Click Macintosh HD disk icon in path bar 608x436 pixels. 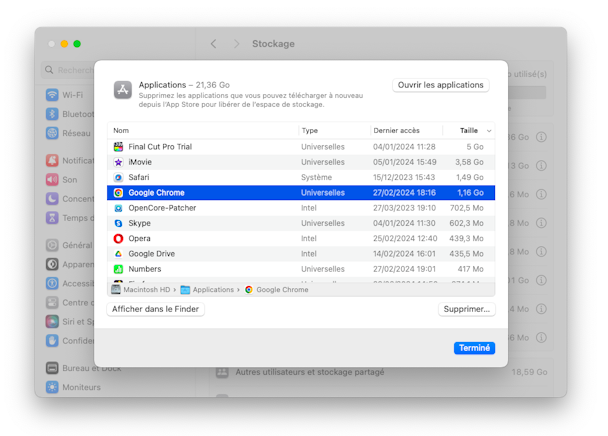(116, 289)
